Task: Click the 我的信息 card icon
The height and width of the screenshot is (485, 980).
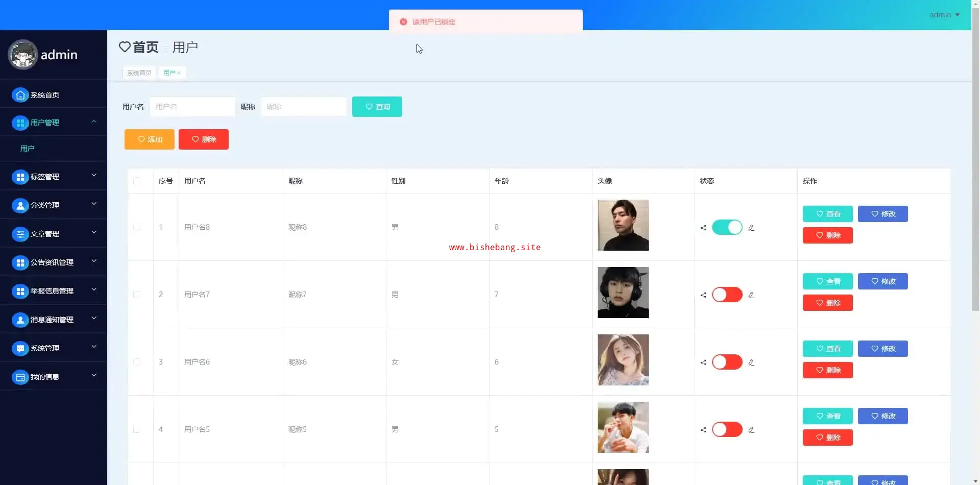Action: pyautogui.click(x=20, y=377)
